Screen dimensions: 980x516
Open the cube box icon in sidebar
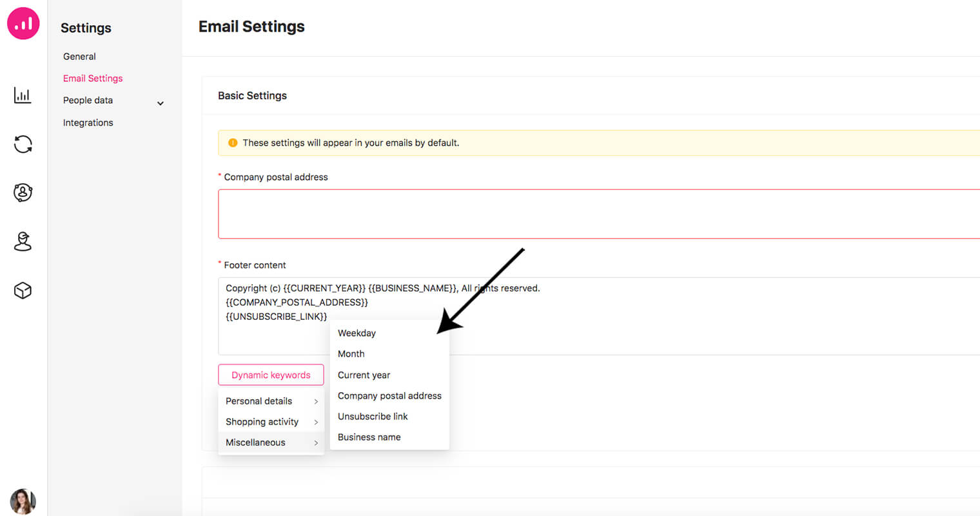[23, 290]
